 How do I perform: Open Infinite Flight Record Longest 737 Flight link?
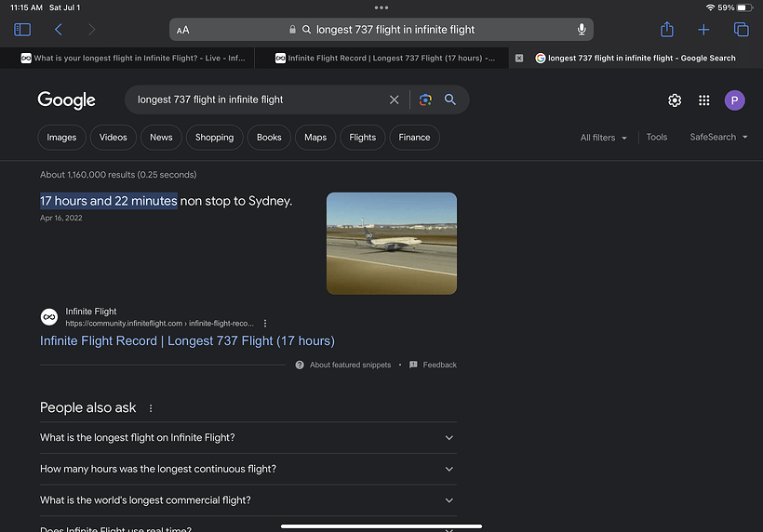point(187,341)
